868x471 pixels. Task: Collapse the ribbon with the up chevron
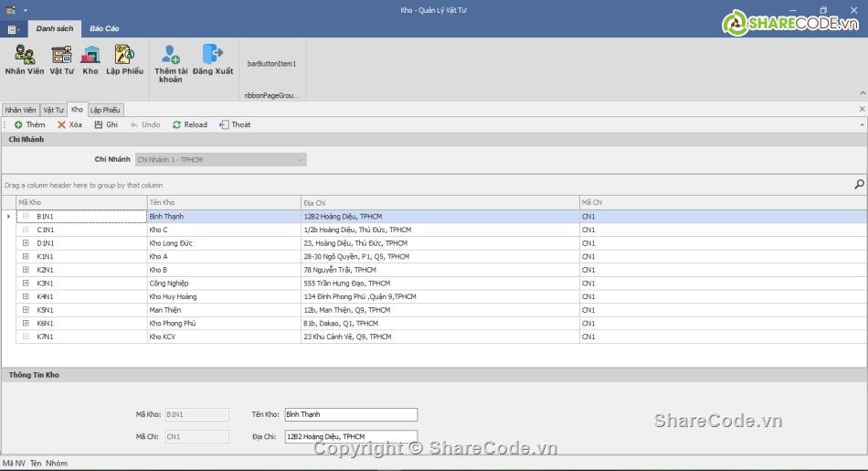point(863,93)
